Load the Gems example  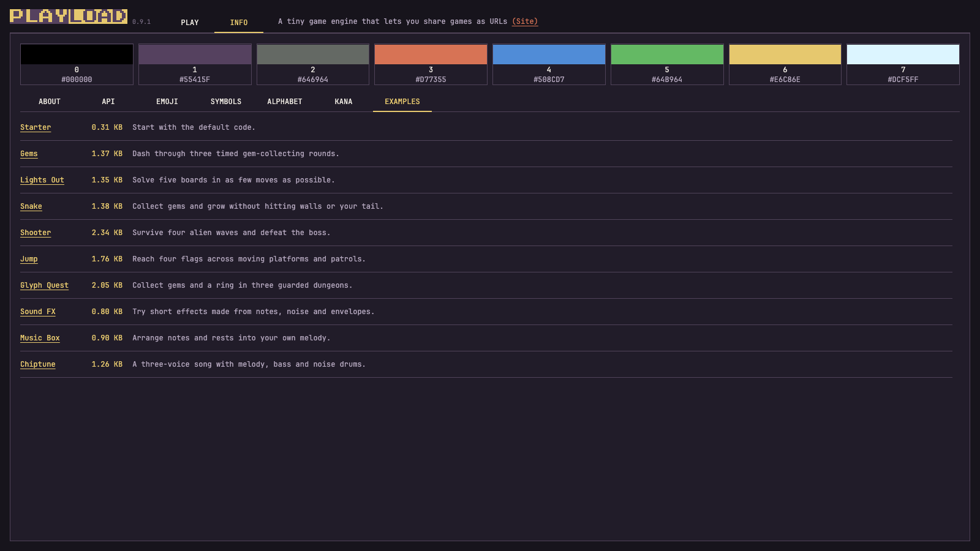[x=29, y=154]
